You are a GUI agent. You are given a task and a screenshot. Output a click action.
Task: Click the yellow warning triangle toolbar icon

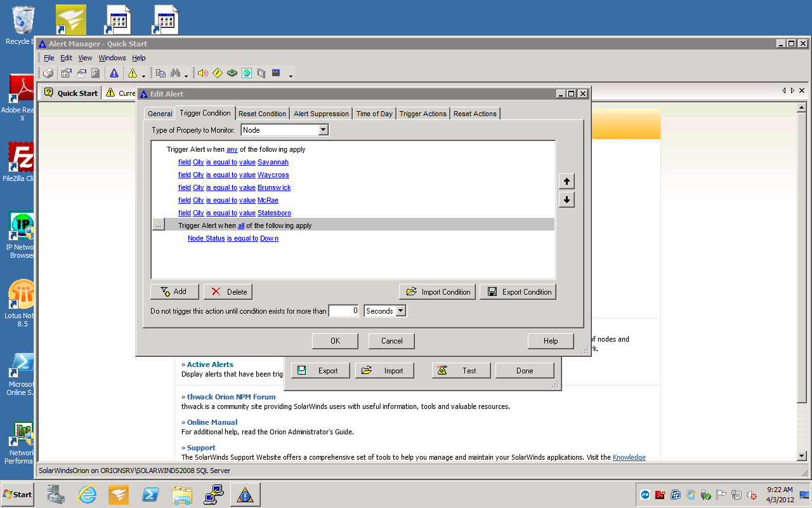point(133,73)
